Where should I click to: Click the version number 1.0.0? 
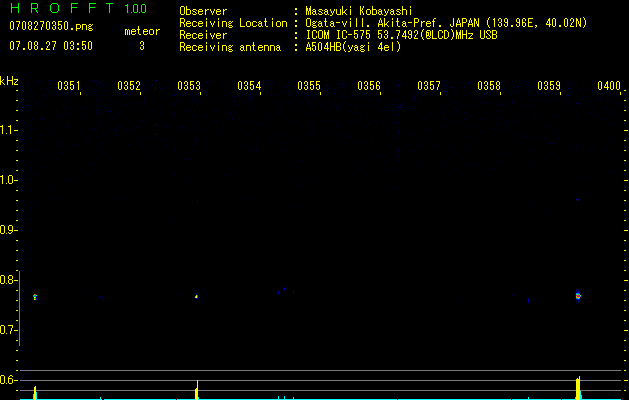pos(136,8)
